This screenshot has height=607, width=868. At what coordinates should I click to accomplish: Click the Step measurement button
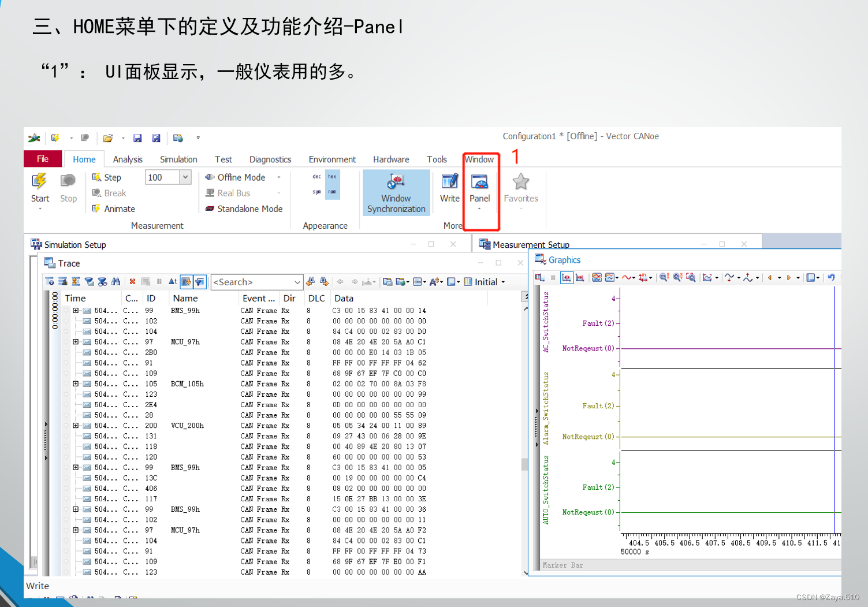[x=106, y=177]
